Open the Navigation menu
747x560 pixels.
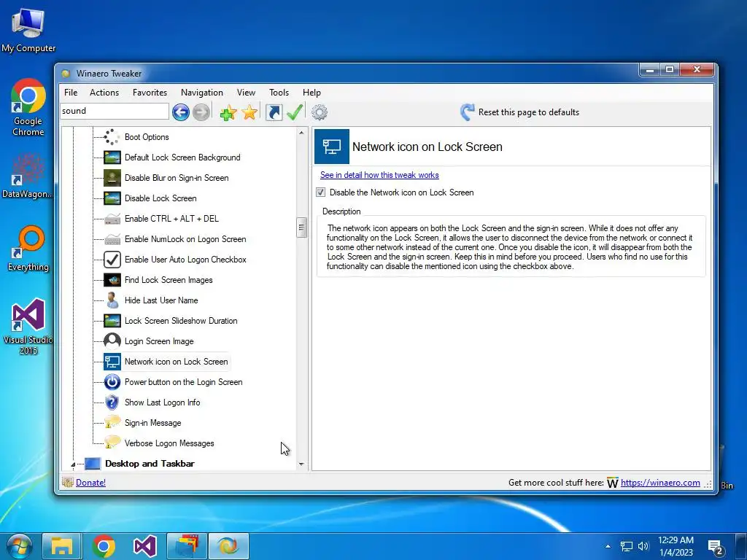click(202, 93)
